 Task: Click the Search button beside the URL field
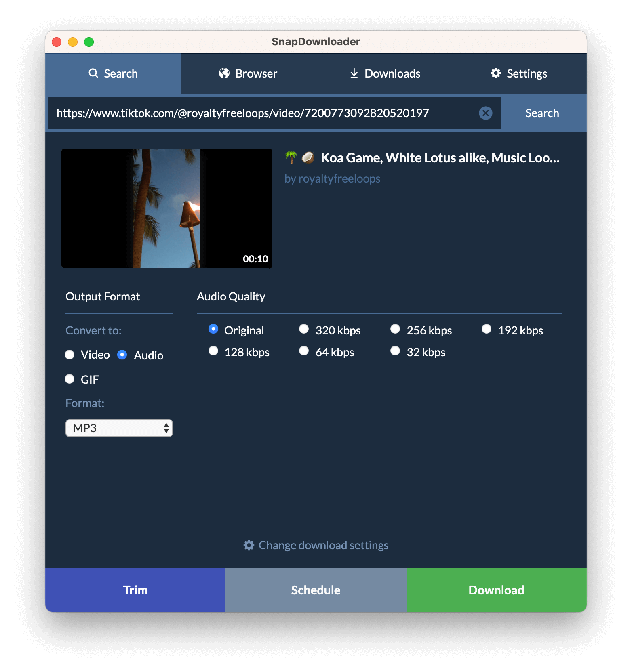point(542,113)
